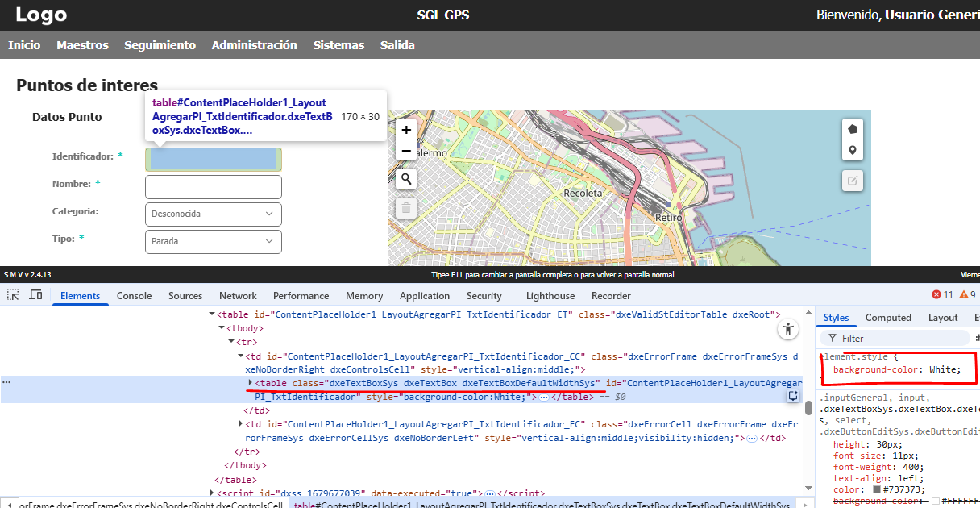The image size is (980, 508).
Task: Click the orange warnings count icon
Action: [x=963, y=295]
